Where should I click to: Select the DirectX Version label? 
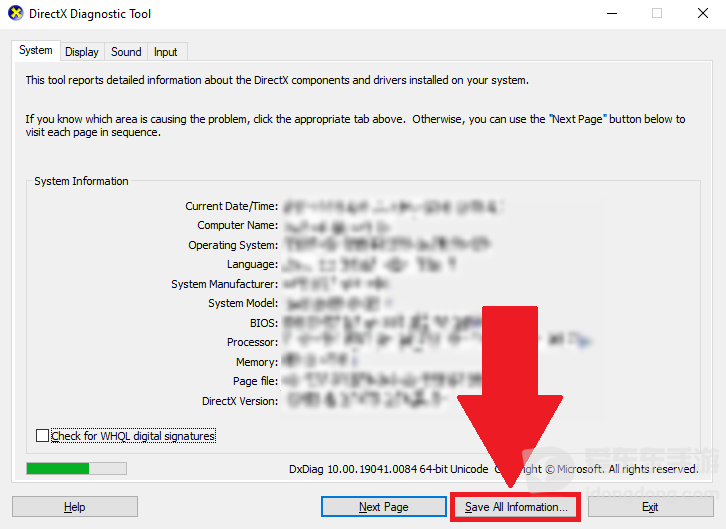pos(240,401)
